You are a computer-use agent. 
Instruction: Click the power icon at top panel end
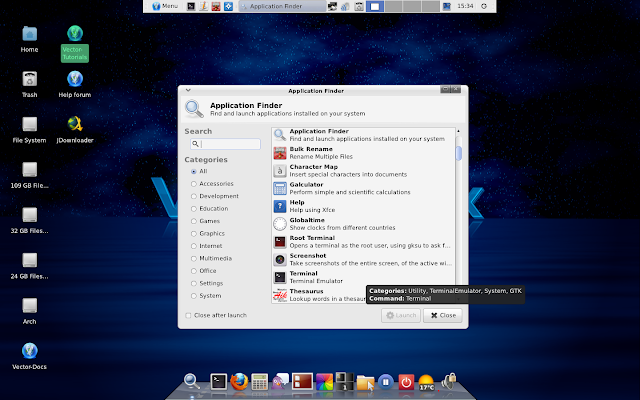(484, 6)
